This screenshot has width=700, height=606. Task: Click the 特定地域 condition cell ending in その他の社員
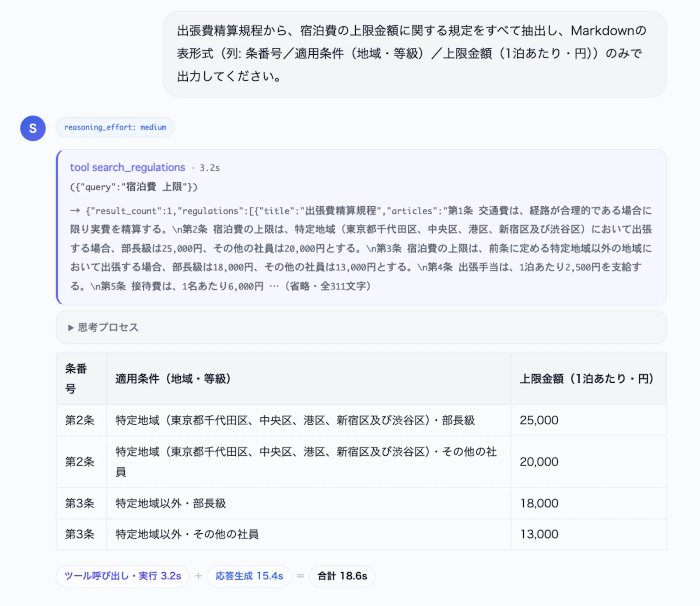308,462
